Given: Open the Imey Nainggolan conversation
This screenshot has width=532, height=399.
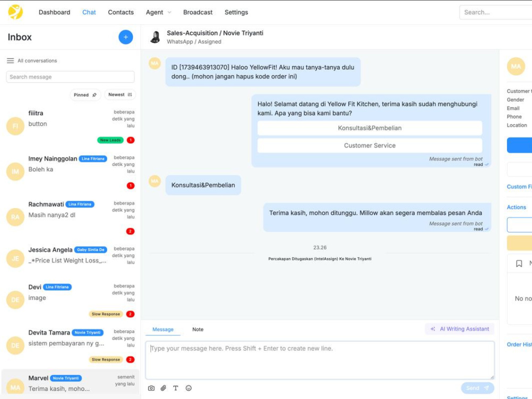Looking at the screenshot, I should 70,172.
